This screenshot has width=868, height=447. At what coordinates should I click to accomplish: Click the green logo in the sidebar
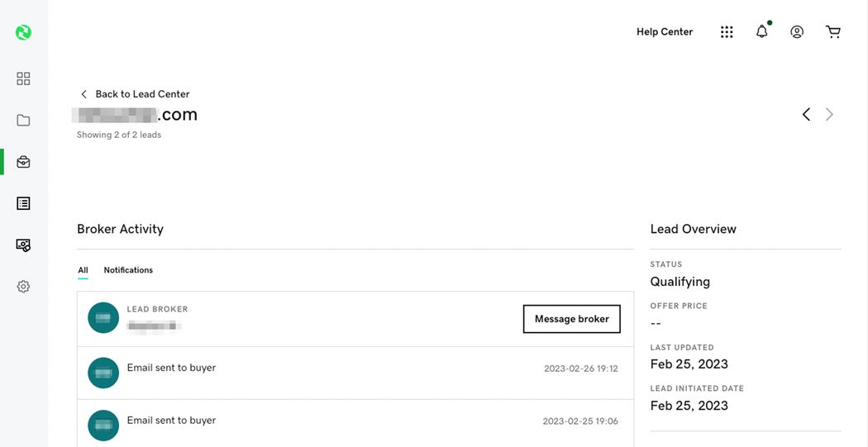pyautogui.click(x=23, y=32)
